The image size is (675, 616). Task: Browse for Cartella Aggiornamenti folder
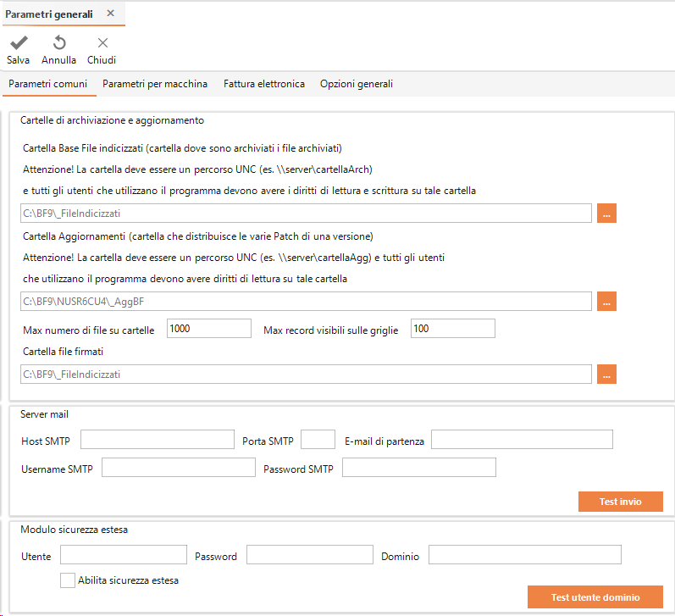[606, 301]
